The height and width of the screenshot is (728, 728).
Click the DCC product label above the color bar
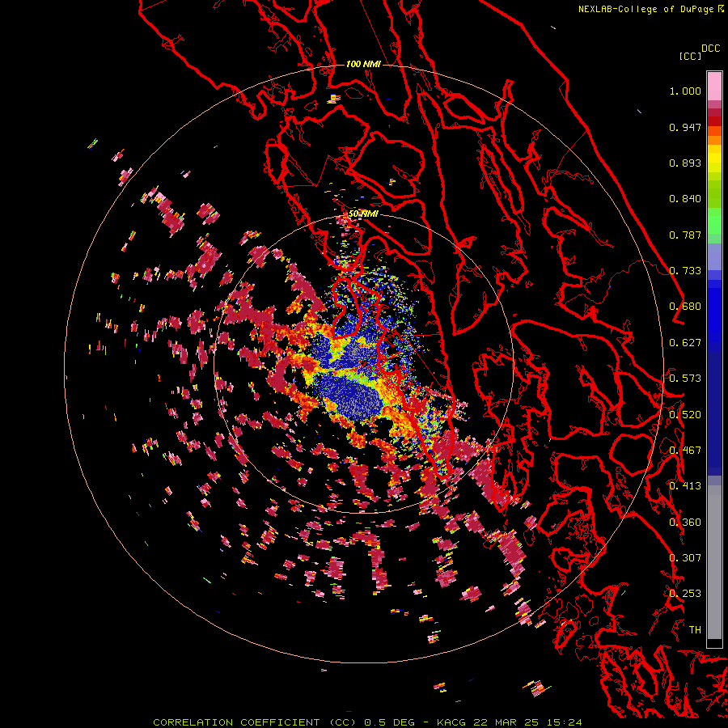[711, 49]
